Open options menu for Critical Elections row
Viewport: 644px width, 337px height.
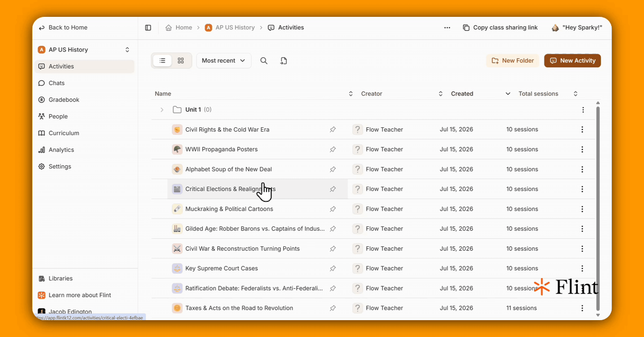click(582, 189)
